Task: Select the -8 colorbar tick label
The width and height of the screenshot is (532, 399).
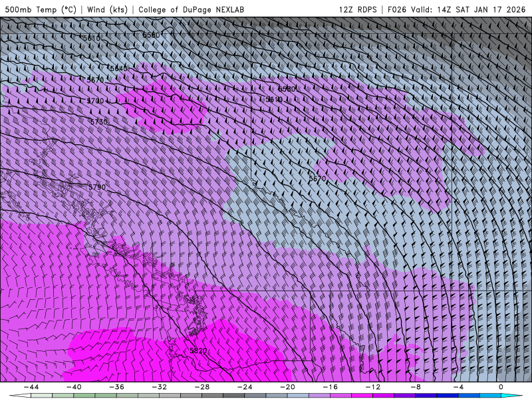Action: click(416, 387)
